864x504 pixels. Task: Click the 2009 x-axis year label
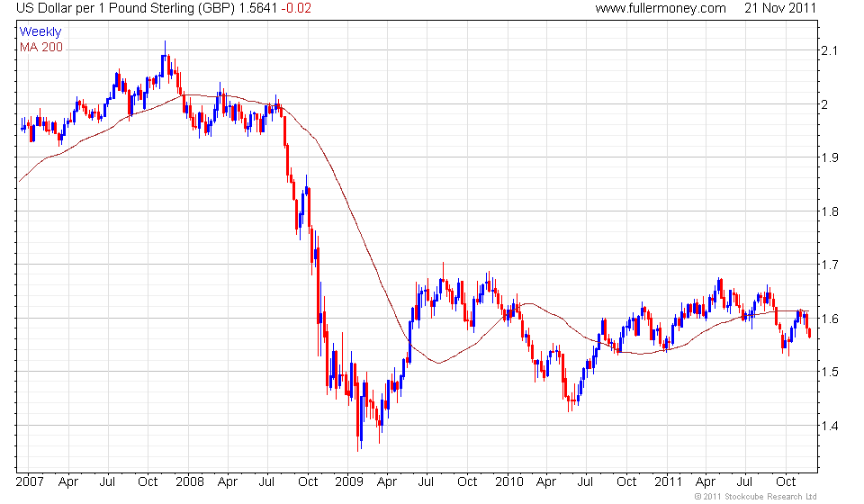tap(349, 481)
